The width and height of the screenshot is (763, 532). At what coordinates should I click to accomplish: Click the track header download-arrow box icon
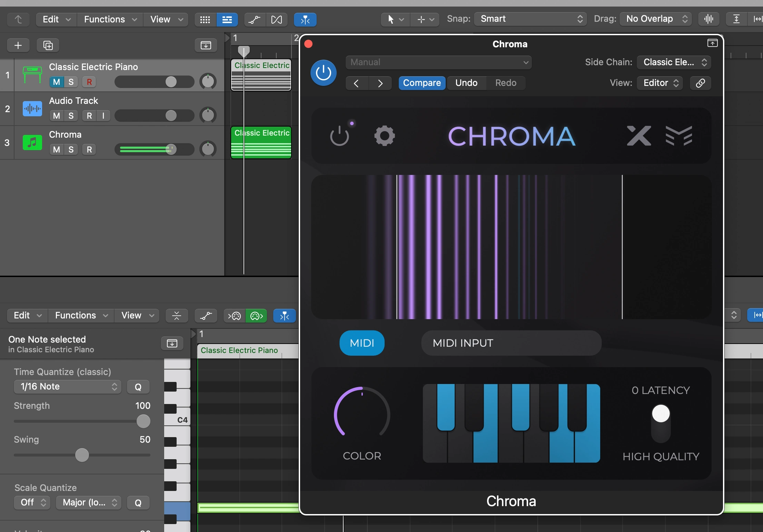(x=206, y=45)
